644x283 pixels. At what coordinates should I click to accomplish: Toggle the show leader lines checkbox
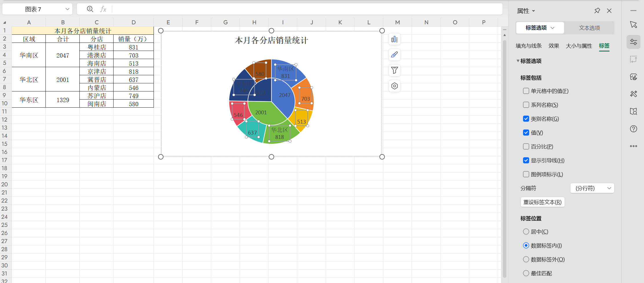526,160
